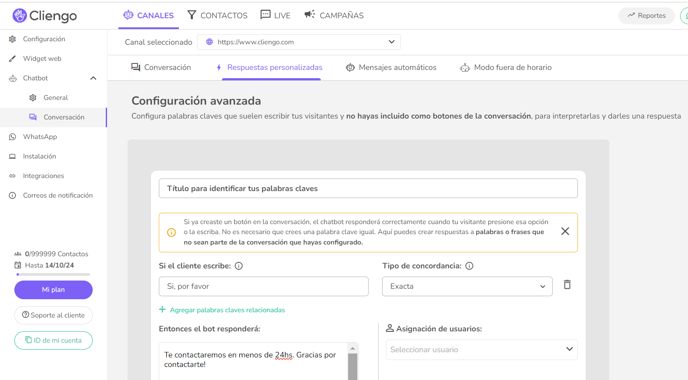This screenshot has width=688, height=380.
Task: Open the Seleccionar usuario dropdown
Action: tap(482, 349)
